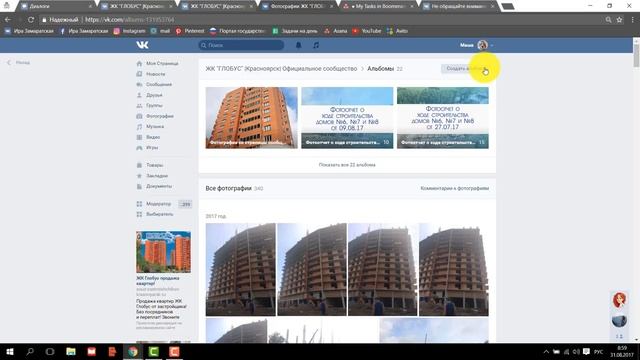Switch to the My Tasks browser tab
This screenshot has height=360, width=640.
(x=379, y=7)
